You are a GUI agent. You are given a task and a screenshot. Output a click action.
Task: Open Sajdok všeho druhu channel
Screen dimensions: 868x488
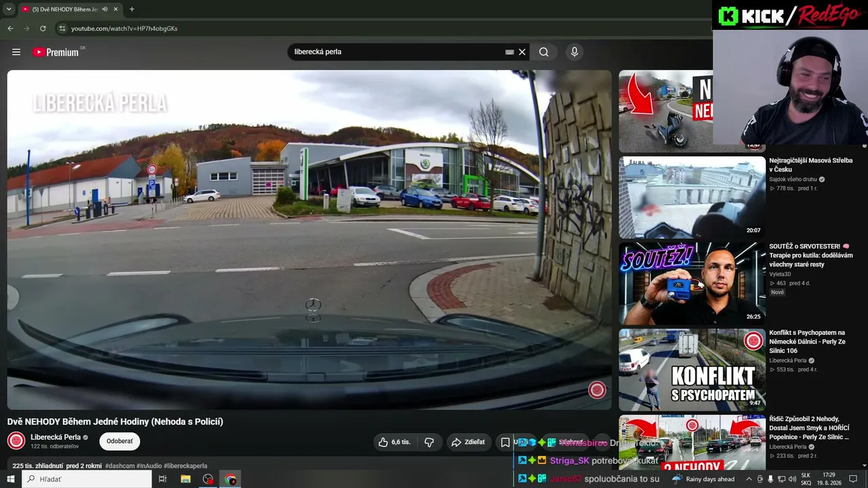point(793,180)
